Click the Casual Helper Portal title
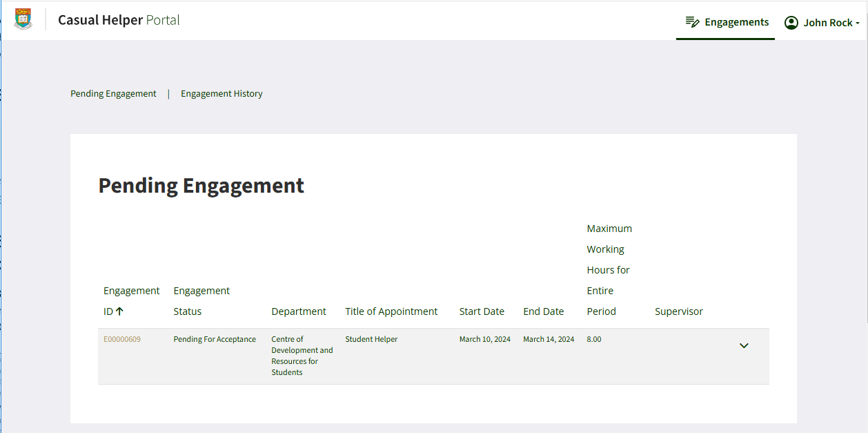This screenshot has width=868, height=433. click(119, 20)
